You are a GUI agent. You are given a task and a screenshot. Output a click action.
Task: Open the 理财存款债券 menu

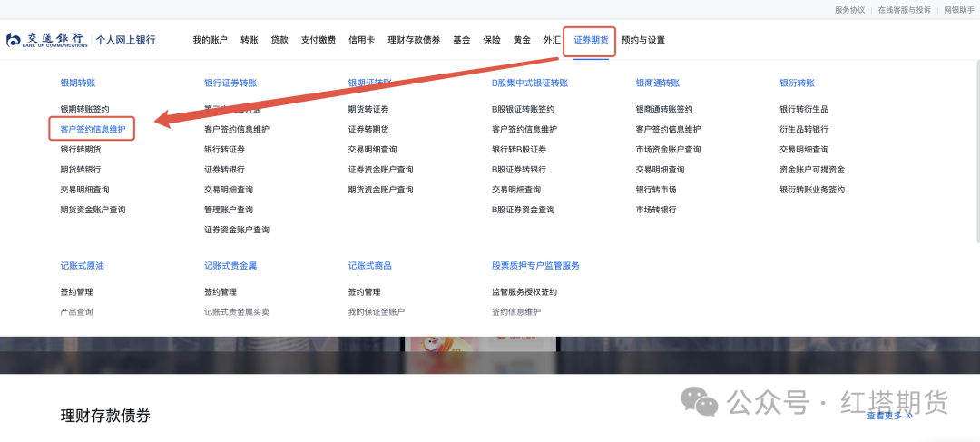[414, 40]
